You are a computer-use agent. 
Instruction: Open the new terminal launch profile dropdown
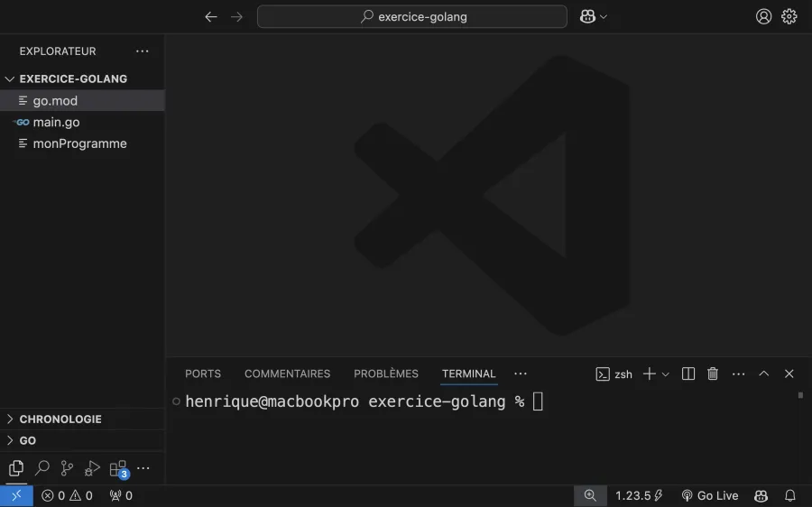click(666, 374)
